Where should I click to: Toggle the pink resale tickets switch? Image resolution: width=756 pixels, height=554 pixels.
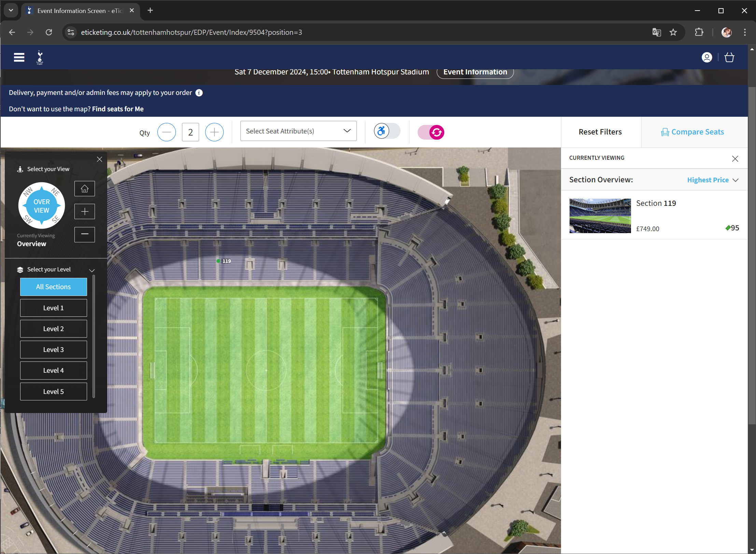tap(431, 132)
